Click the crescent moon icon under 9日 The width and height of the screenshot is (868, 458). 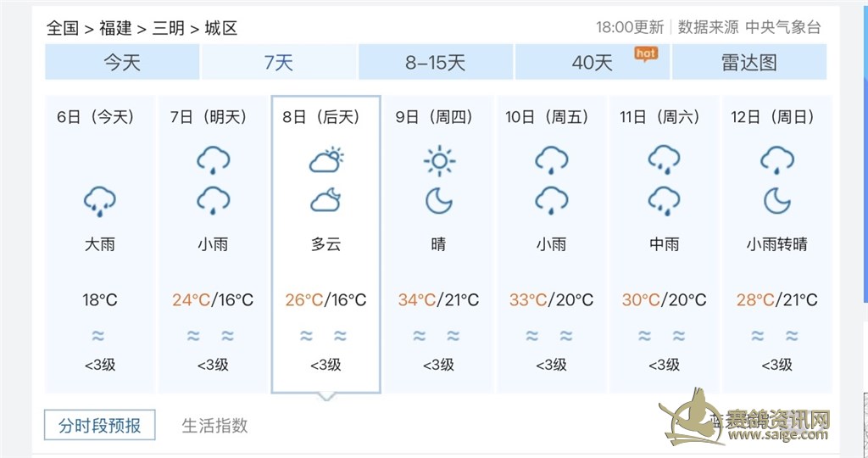[438, 201]
